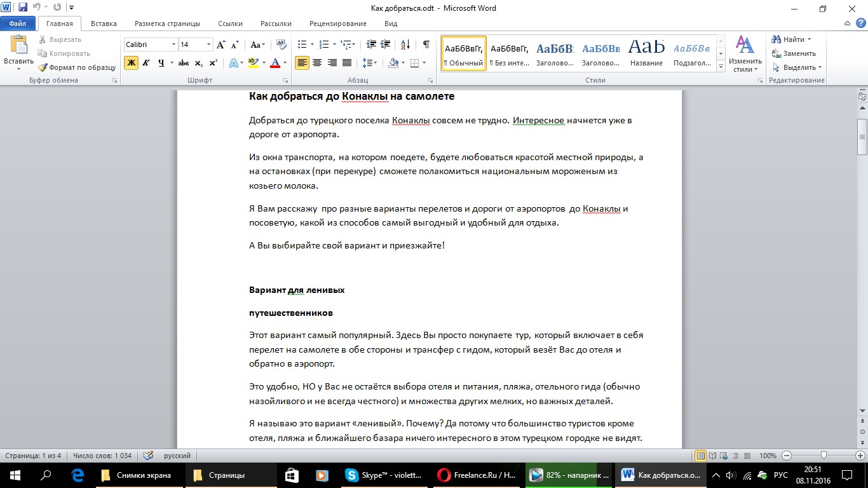Open the line spacing dropdown
This screenshot has width=868, height=488.
[x=369, y=63]
